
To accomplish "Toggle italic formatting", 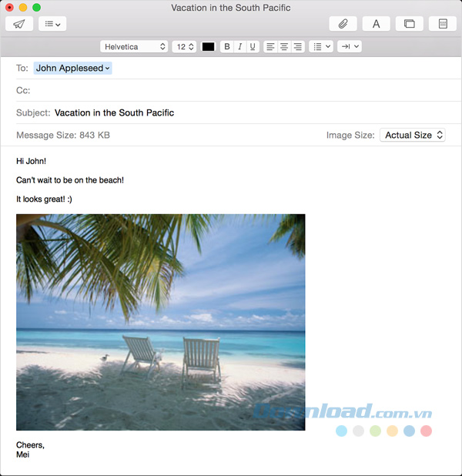I will (239, 47).
